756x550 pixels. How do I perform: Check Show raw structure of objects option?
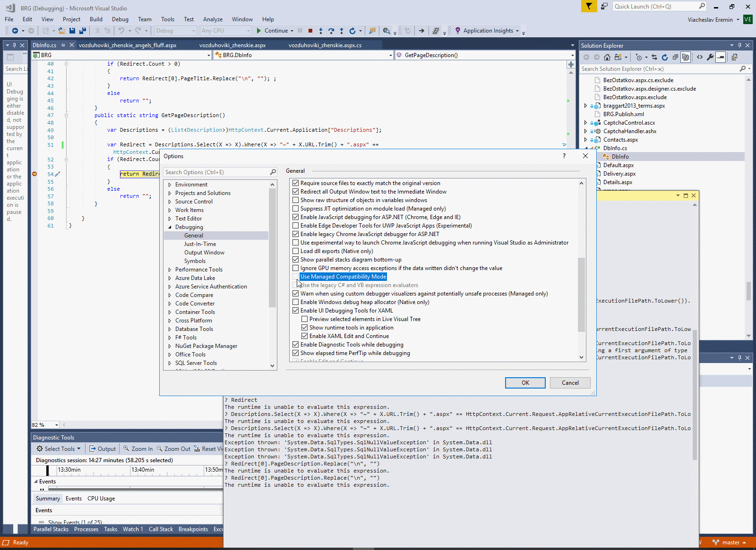click(x=296, y=200)
